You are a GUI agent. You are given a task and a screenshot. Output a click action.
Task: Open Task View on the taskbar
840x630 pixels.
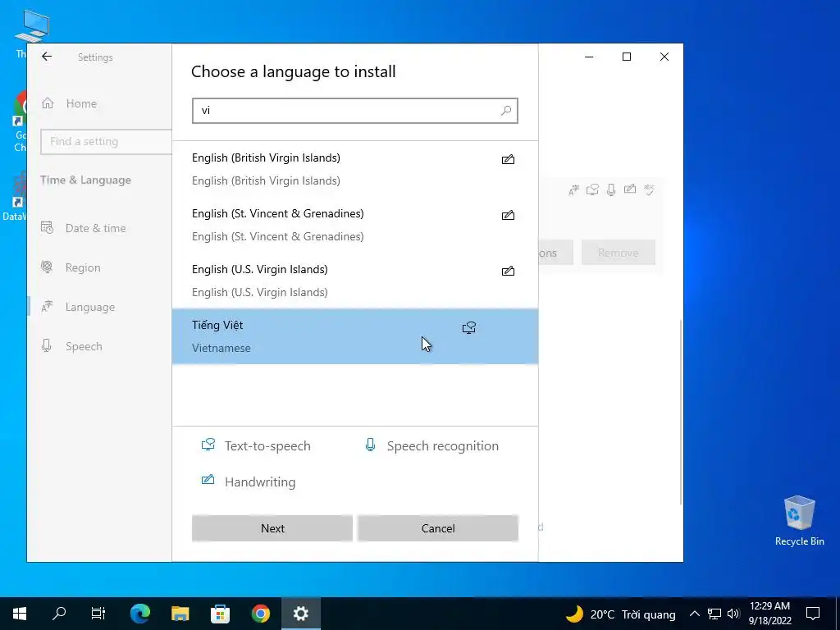point(98,614)
